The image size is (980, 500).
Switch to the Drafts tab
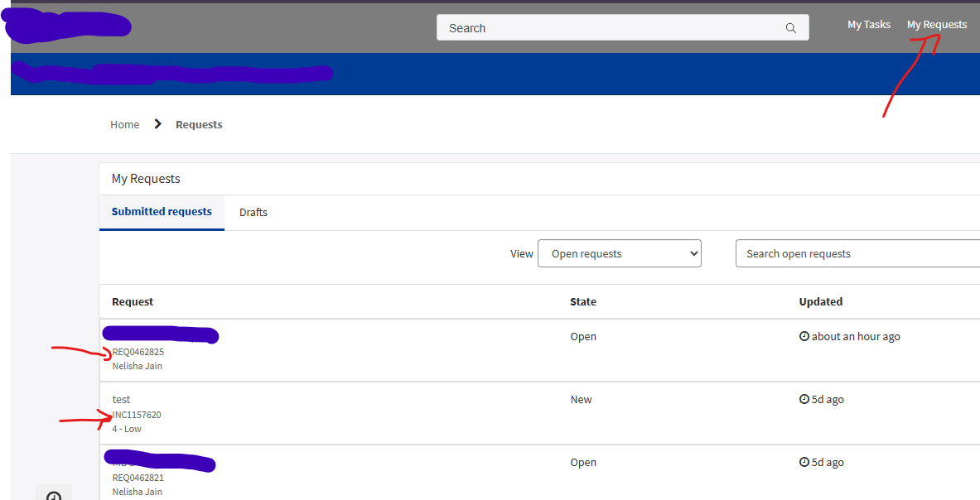click(253, 212)
